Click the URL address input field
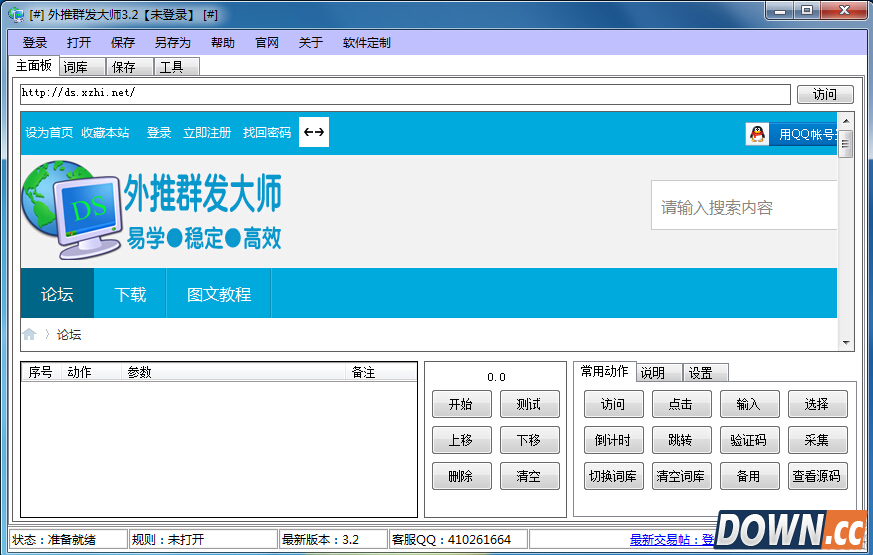The width and height of the screenshot is (873, 555). (x=405, y=94)
